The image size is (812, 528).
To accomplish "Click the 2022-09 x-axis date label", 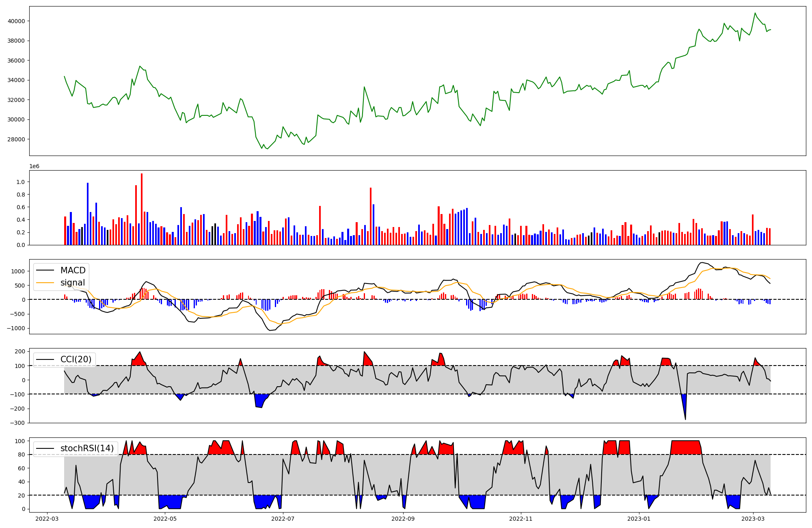I will 403,519.
